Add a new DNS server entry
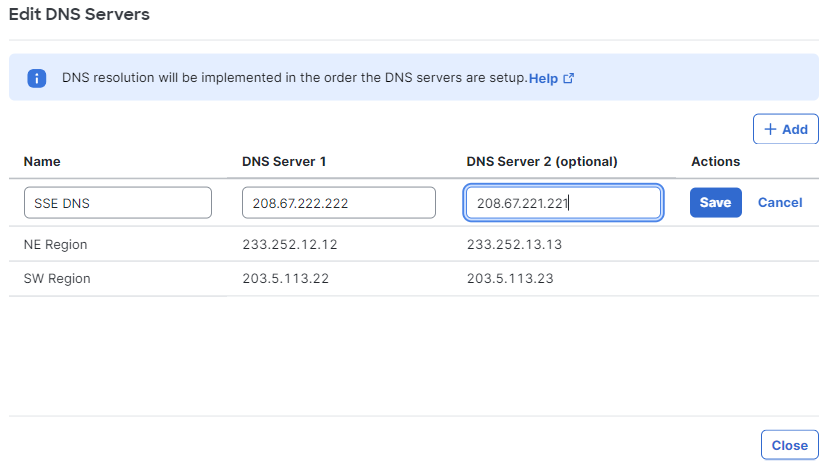Viewport: 829px width, 467px height. (x=786, y=129)
